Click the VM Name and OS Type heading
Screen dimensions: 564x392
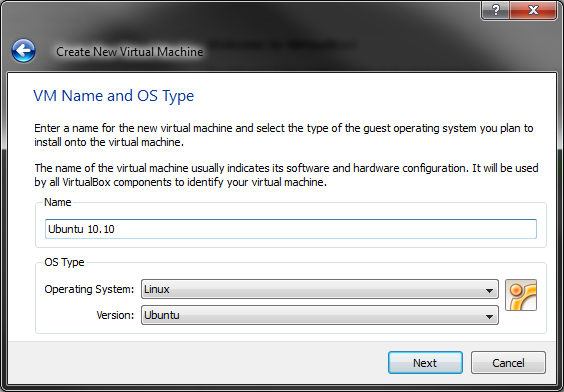click(x=114, y=96)
